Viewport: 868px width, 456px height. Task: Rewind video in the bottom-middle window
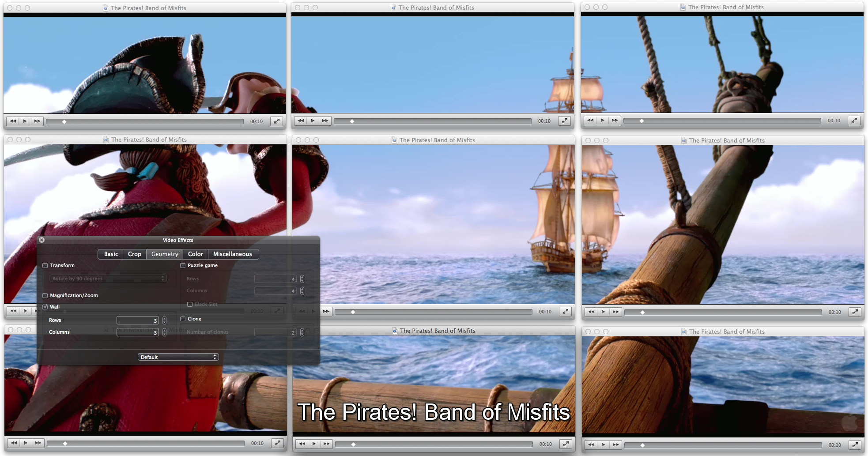point(302,444)
